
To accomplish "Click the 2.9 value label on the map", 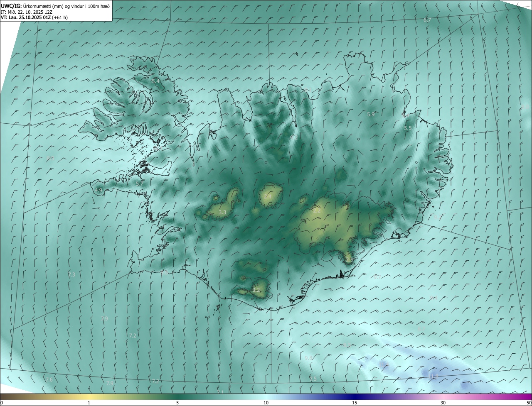I will (349, 259).
